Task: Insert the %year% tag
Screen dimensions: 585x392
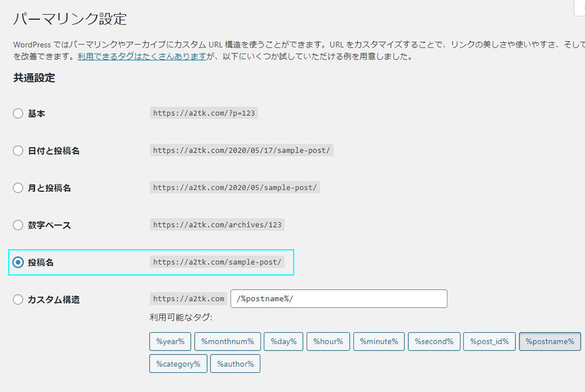Action: pyautogui.click(x=170, y=342)
